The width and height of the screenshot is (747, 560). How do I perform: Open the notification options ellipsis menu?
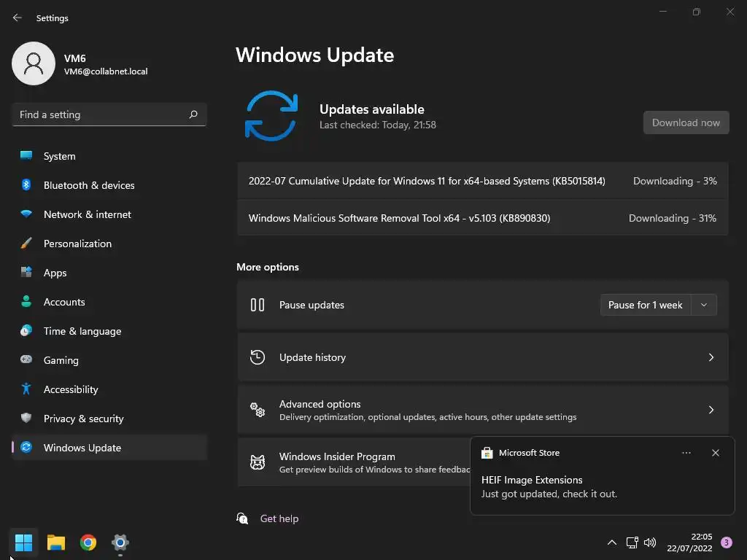click(686, 453)
